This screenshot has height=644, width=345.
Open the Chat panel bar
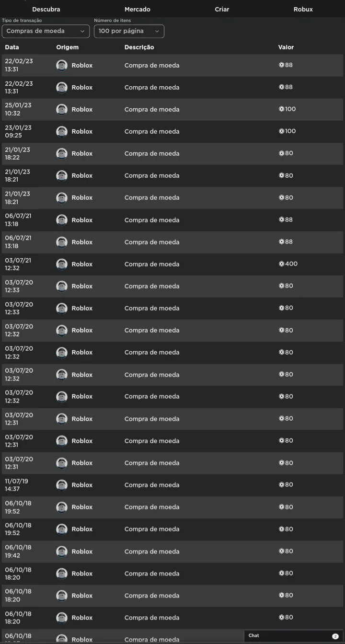click(294, 636)
